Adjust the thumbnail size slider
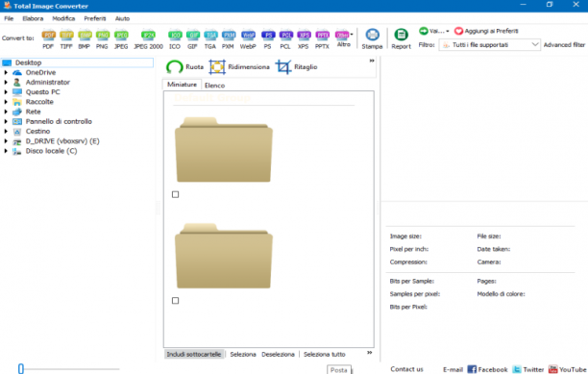This screenshot has width=588, height=374. pos(21,369)
